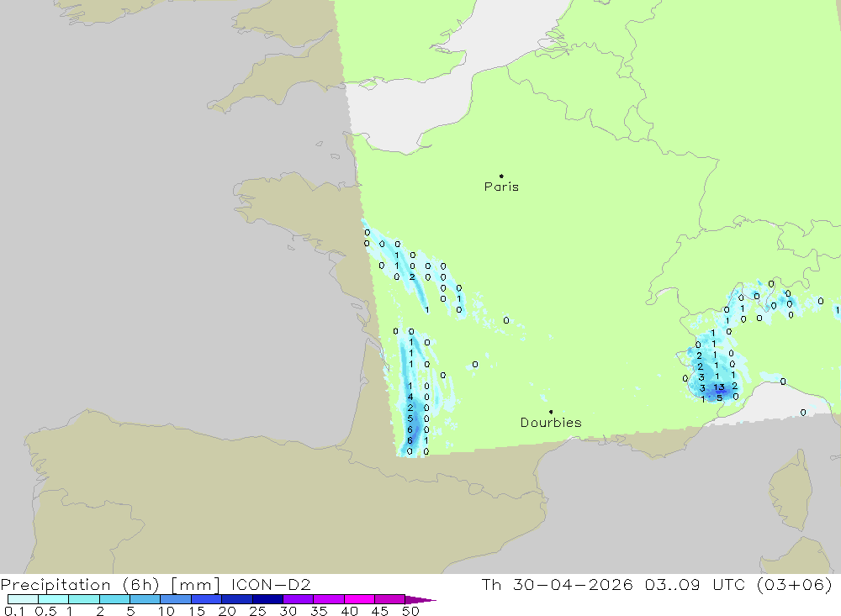This screenshot has height=616, width=841.
Task: Click the 4 mm precipitation value
Action: click(x=410, y=397)
